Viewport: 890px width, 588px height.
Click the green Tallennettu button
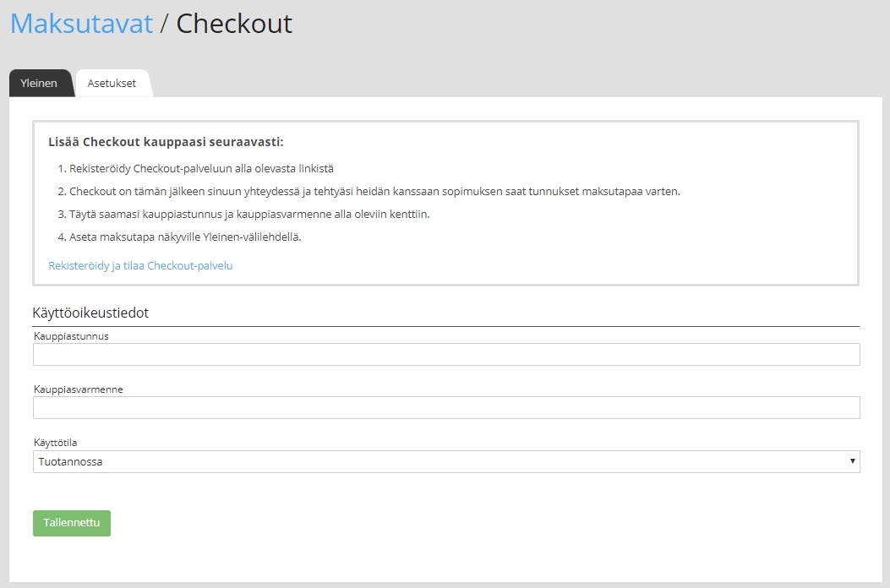click(72, 523)
